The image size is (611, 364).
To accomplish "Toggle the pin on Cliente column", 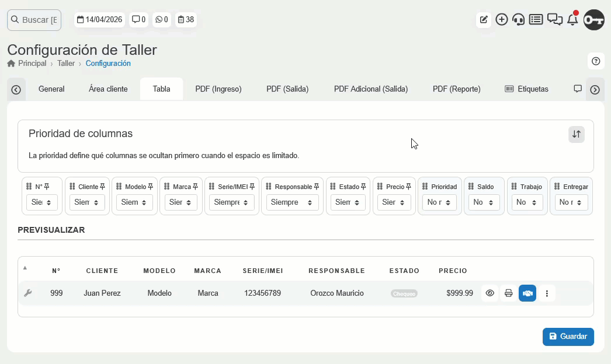I will tap(103, 187).
